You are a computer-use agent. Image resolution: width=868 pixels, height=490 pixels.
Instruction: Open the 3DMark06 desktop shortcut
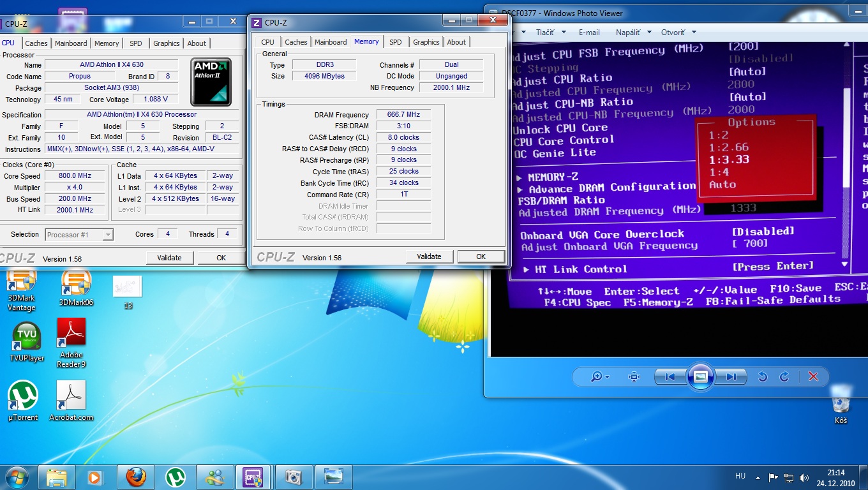tap(76, 287)
